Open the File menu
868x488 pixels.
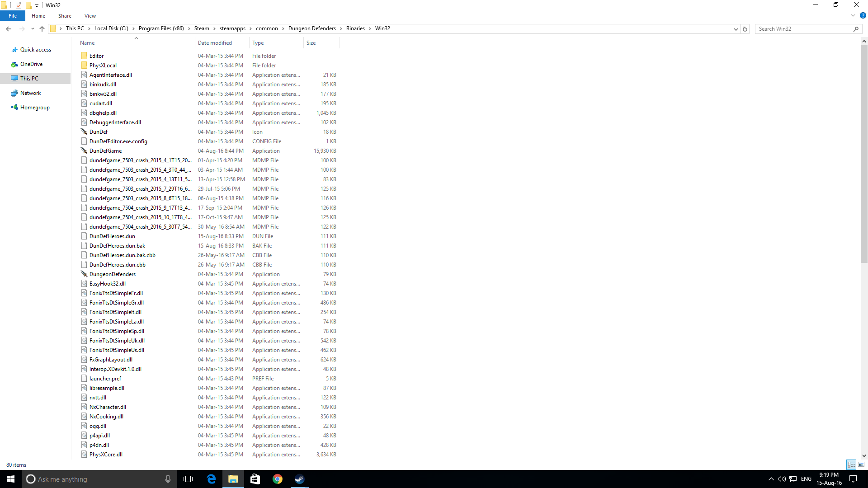point(13,16)
